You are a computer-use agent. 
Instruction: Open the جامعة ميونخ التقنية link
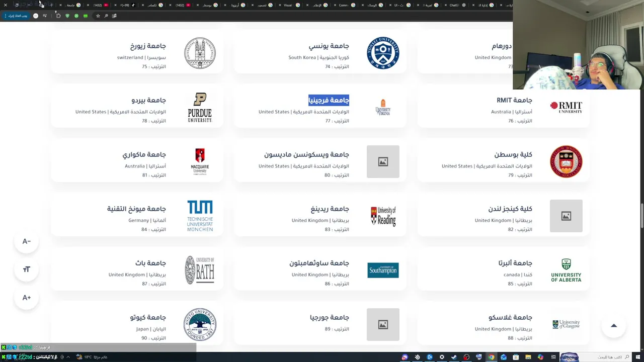pyautogui.click(x=136, y=209)
